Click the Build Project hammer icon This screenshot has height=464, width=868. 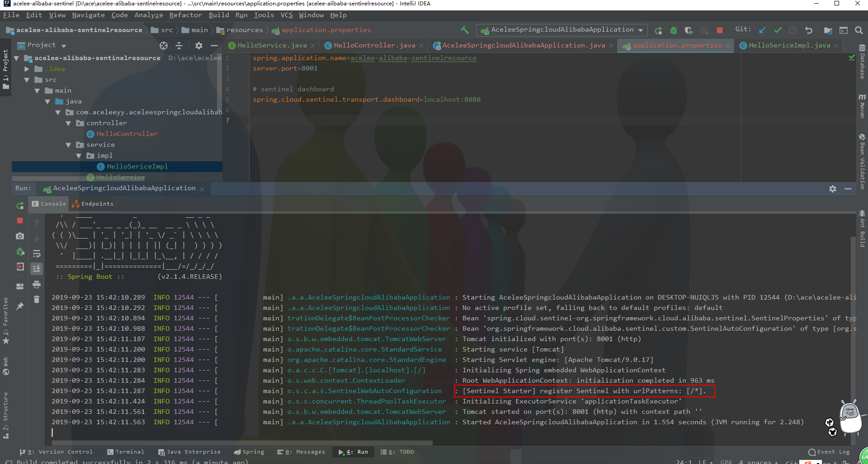pos(465,30)
